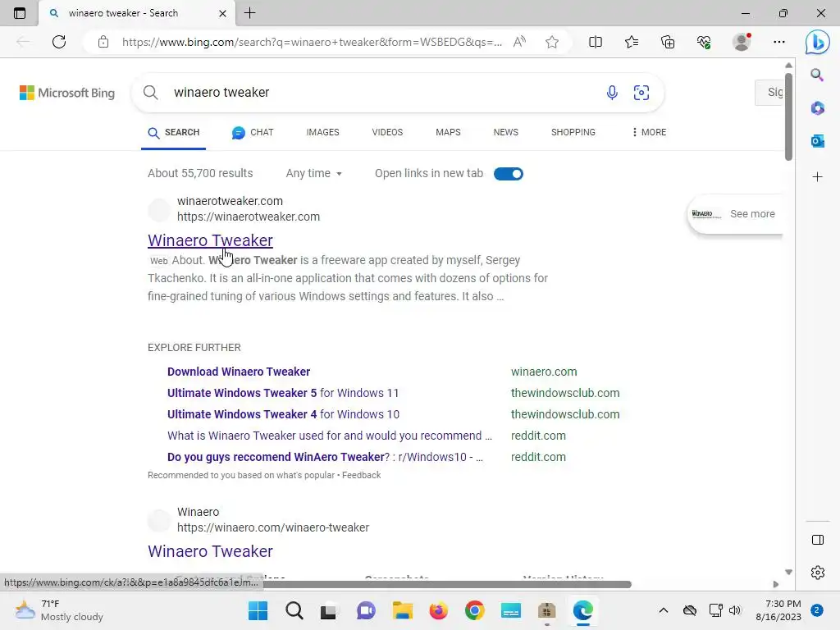The image size is (840, 630).
Task: Launch Firefox from the taskbar
Action: (439, 610)
